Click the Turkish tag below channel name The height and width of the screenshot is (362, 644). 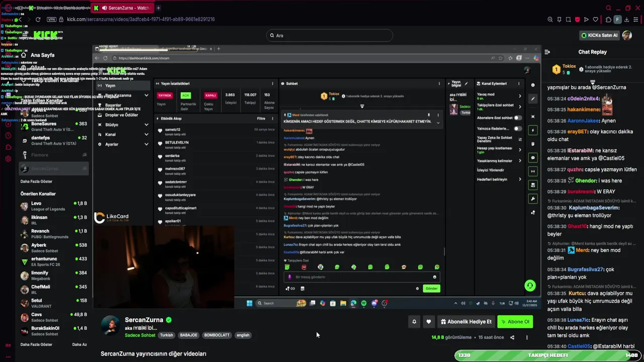[167, 335]
